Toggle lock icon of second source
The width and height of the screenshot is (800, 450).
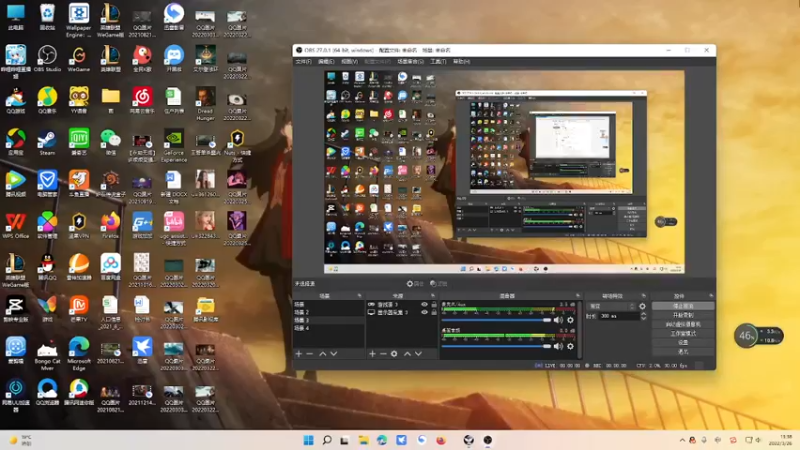click(x=434, y=312)
